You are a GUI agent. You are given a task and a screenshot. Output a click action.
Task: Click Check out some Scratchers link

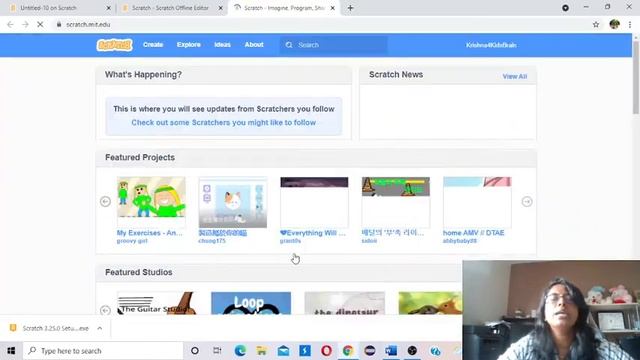tap(223, 122)
